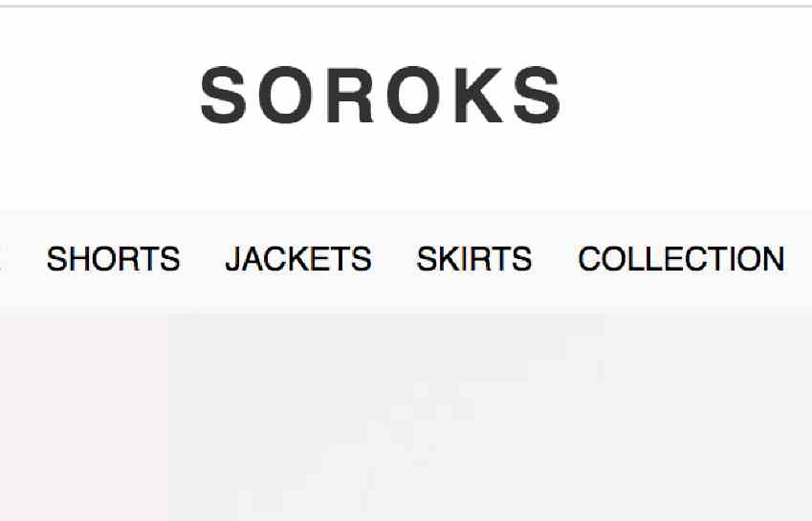
Task: Click the empty nav bar area right of COLLECTION
Action: (799, 259)
